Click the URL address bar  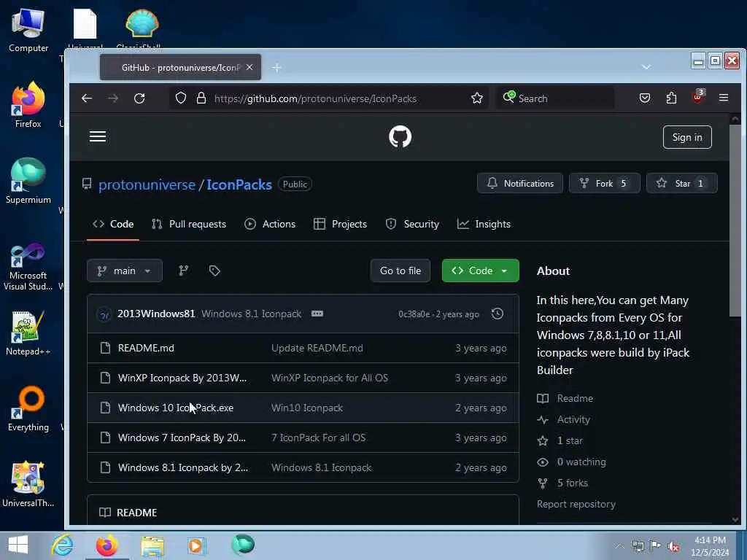pos(329,98)
